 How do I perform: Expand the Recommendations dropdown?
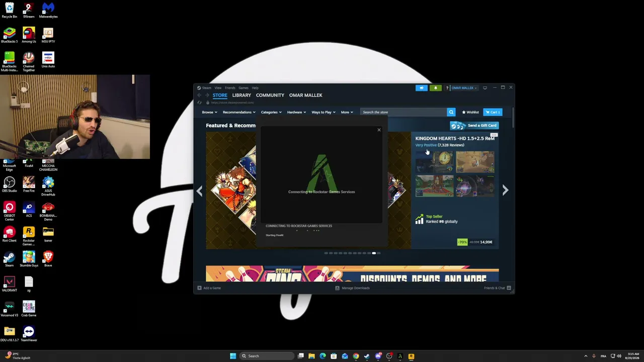click(x=239, y=112)
